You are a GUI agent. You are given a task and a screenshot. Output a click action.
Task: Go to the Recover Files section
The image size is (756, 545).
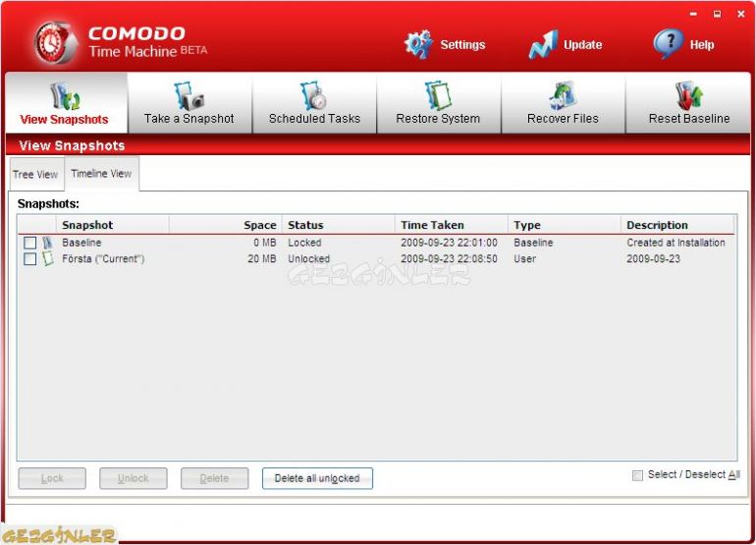(563, 103)
